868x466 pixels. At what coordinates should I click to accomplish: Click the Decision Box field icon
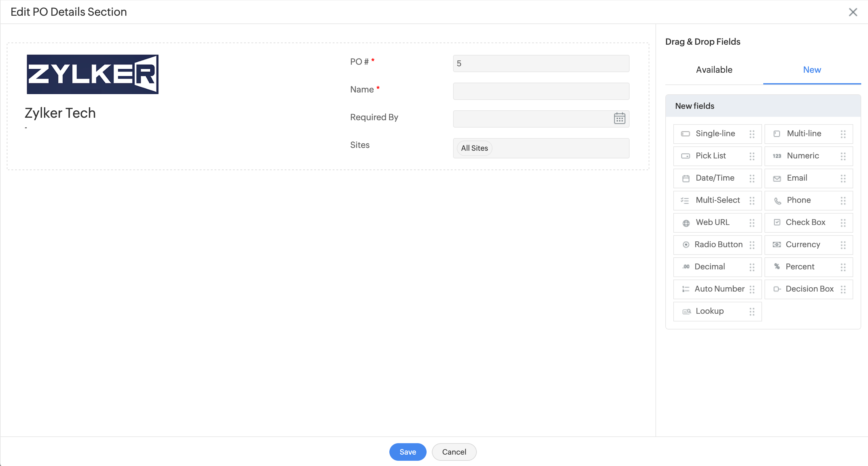[x=777, y=289]
